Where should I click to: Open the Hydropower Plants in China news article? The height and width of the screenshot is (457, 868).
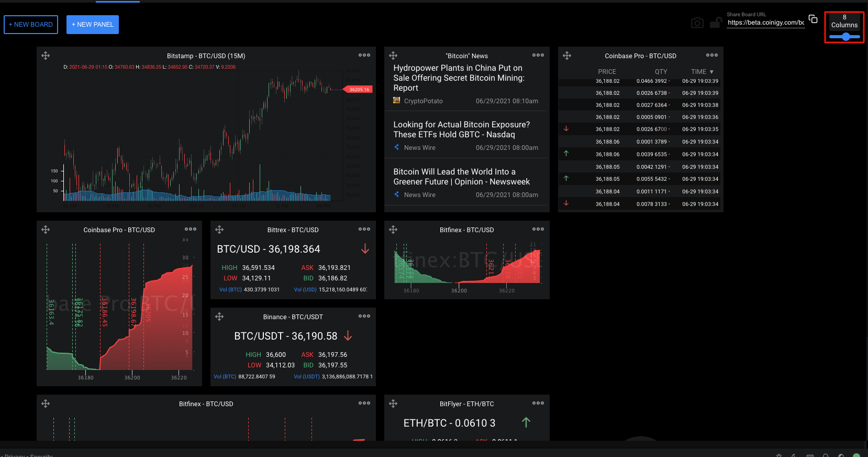click(x=459, y=78)
